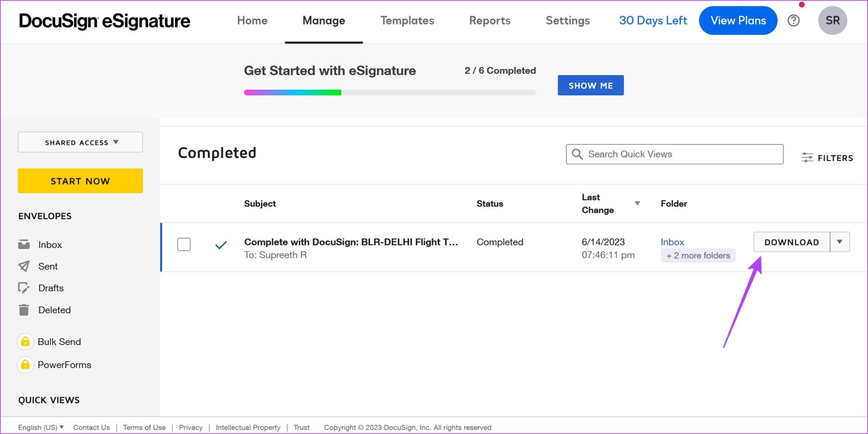Click the Sent paper plane icon
The width and height of the screenshot is (868, 434).
(x=24, y=266)
